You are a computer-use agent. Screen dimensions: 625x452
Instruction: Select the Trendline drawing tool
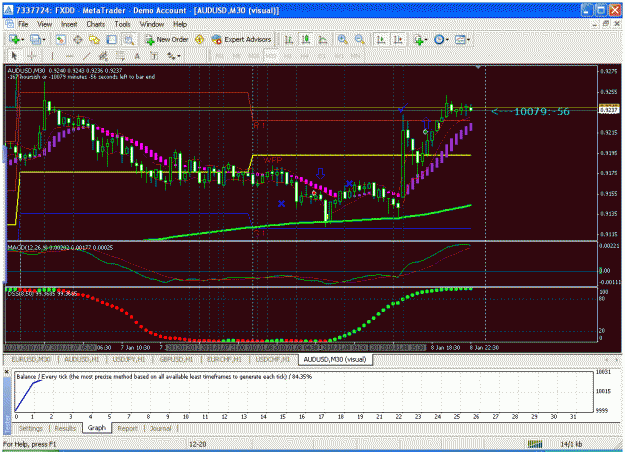pos(86,56)
